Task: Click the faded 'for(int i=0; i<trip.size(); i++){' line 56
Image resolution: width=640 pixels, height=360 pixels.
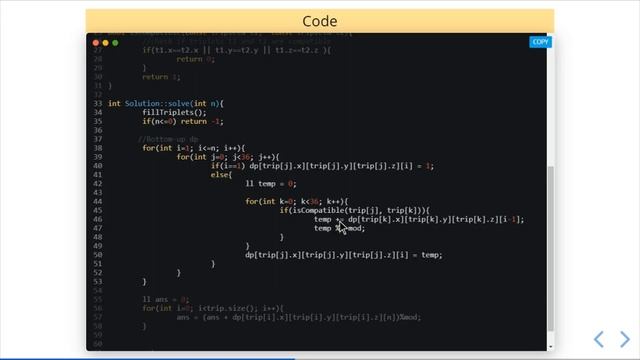Action: [213, 309]
